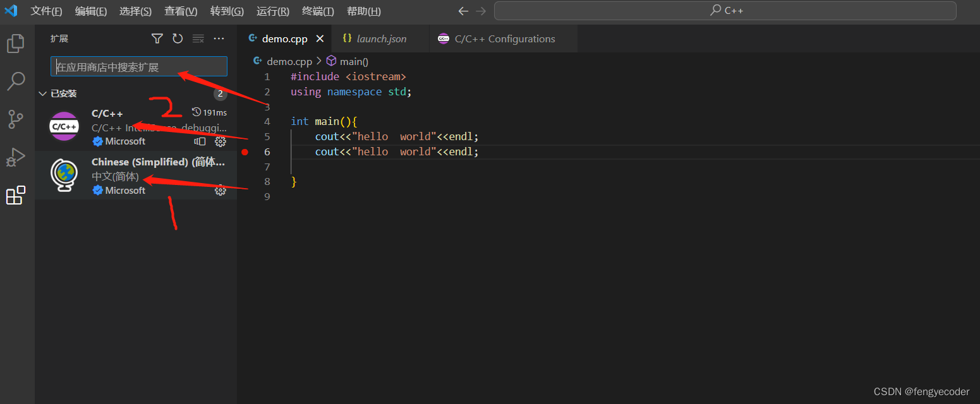Open 查看(V) menu
This screenshot has width=980, height=404.
pyautogui.click(x=181, y=11)
